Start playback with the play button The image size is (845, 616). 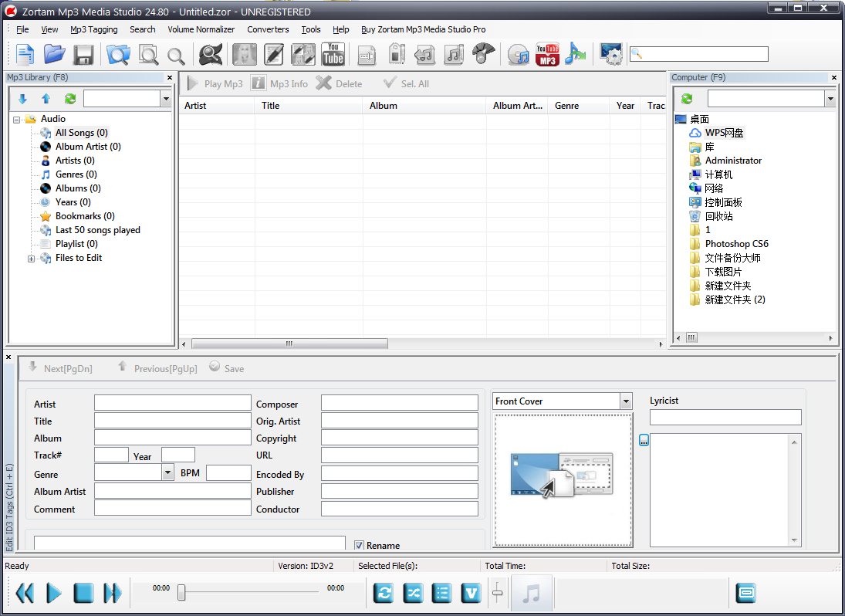54,593
